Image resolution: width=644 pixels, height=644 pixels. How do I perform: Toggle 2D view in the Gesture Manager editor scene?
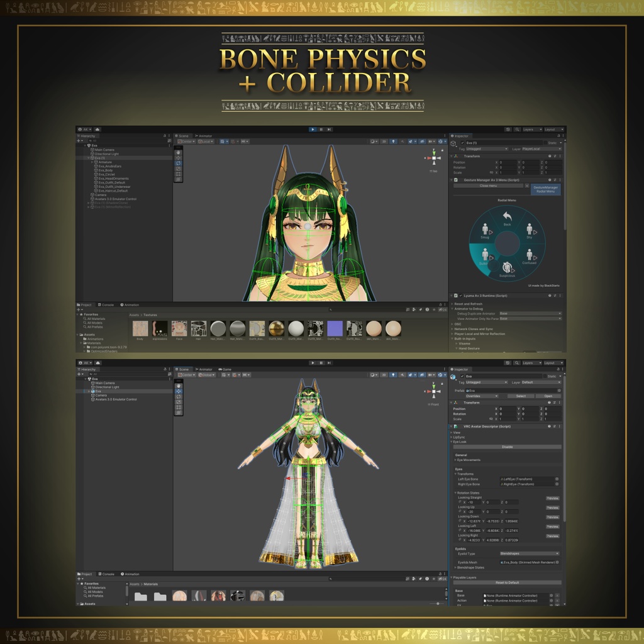point(384,142)
